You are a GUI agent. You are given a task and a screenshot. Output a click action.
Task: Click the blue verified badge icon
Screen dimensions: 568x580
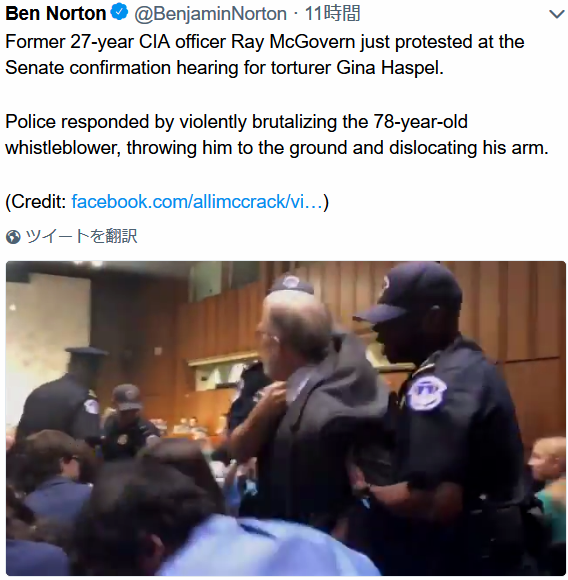[x=119, y=13]
